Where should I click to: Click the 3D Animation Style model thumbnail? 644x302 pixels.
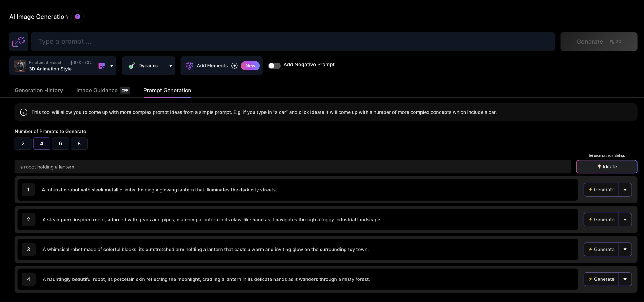point(20,66)
